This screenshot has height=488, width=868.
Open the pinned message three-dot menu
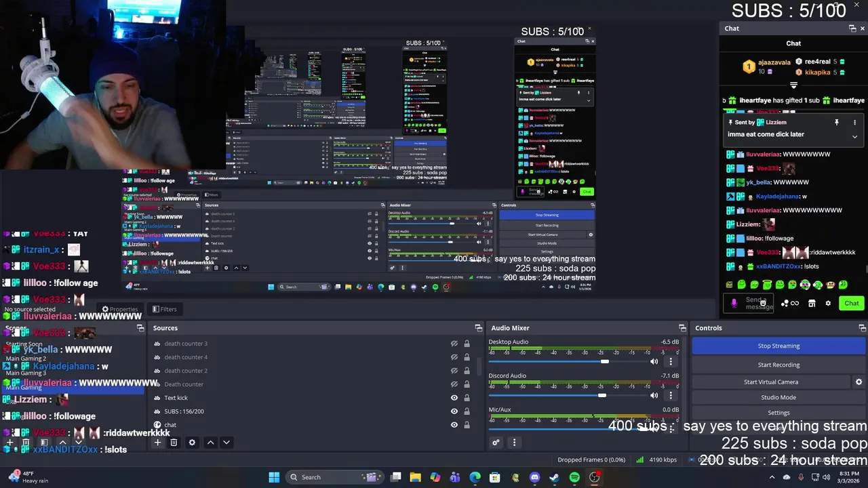[x=854, y=123]
